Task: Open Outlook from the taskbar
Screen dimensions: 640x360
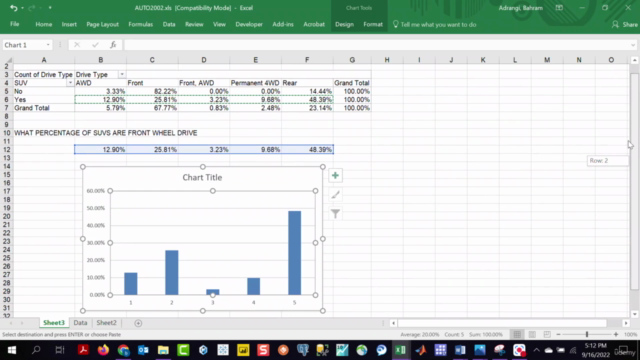Action: point(143,350)
